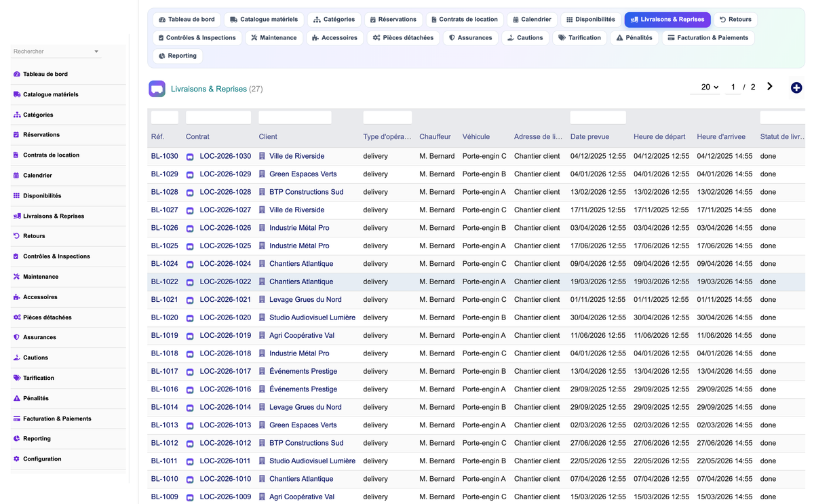Click the Assurances shield icon in sidebar
The width and height of the screenshot is (814, 504).
(17, 337)
